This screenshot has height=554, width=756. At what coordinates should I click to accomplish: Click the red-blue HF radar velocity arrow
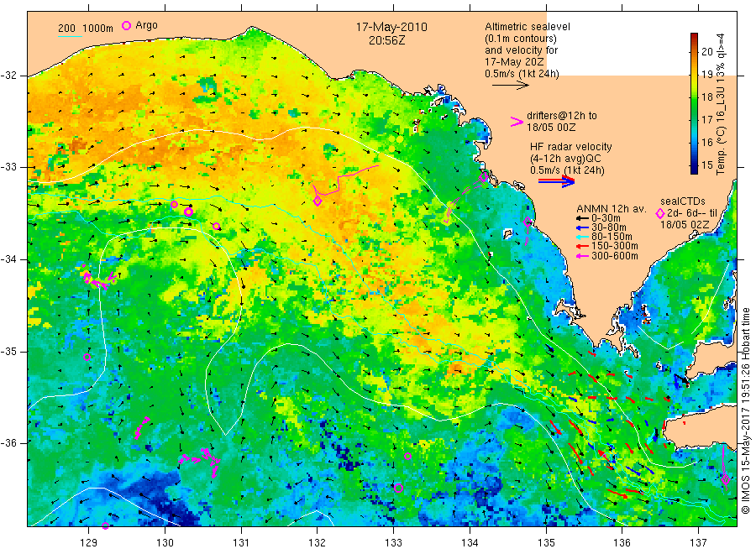pos(557,181)
